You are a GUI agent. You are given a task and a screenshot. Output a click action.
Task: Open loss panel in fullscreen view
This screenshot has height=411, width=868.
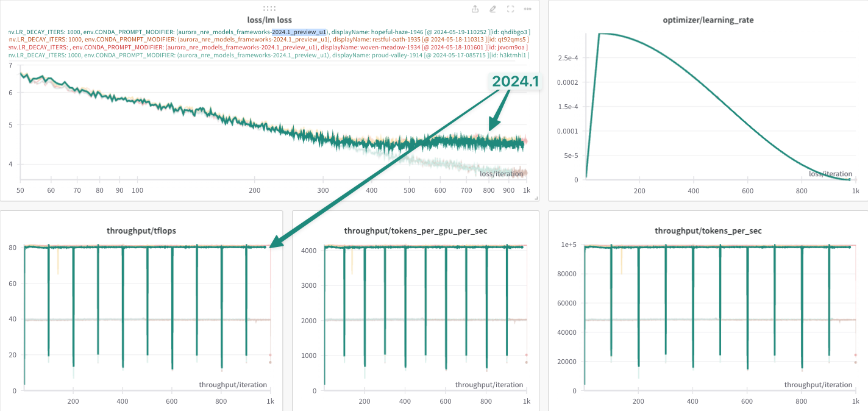510,9
